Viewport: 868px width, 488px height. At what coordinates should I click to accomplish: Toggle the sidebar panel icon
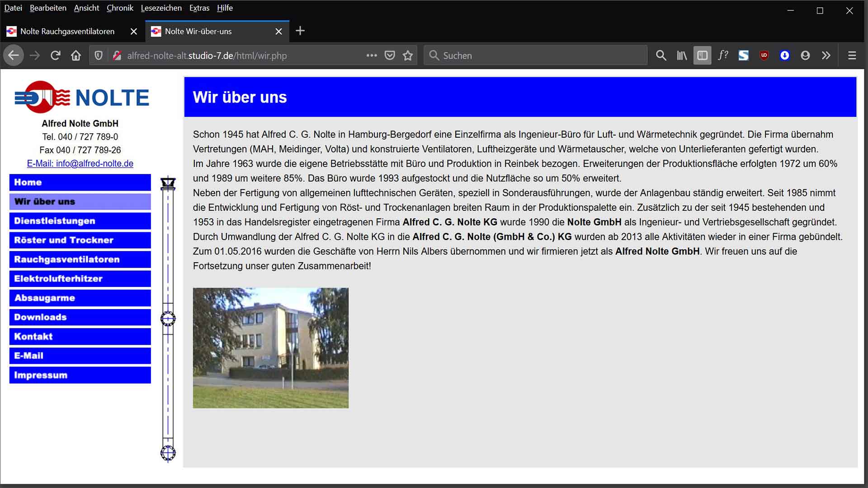703,56
